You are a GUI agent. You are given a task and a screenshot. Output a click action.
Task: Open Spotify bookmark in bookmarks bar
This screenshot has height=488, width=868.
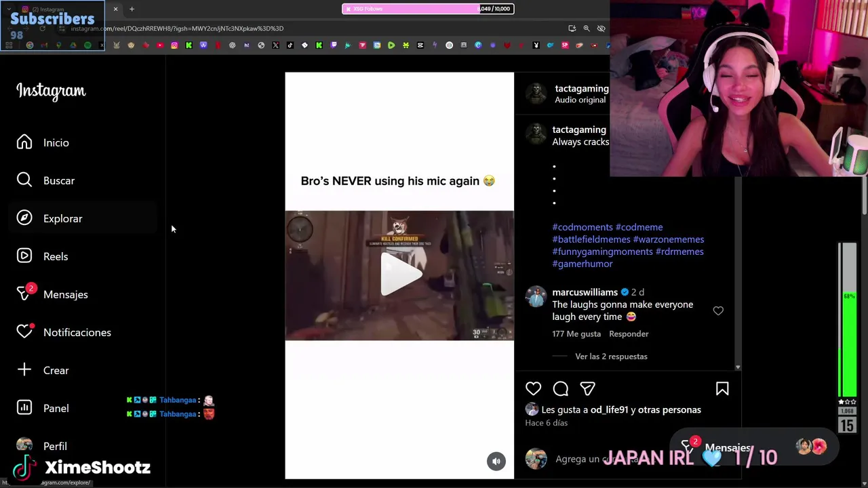point(87,45)
